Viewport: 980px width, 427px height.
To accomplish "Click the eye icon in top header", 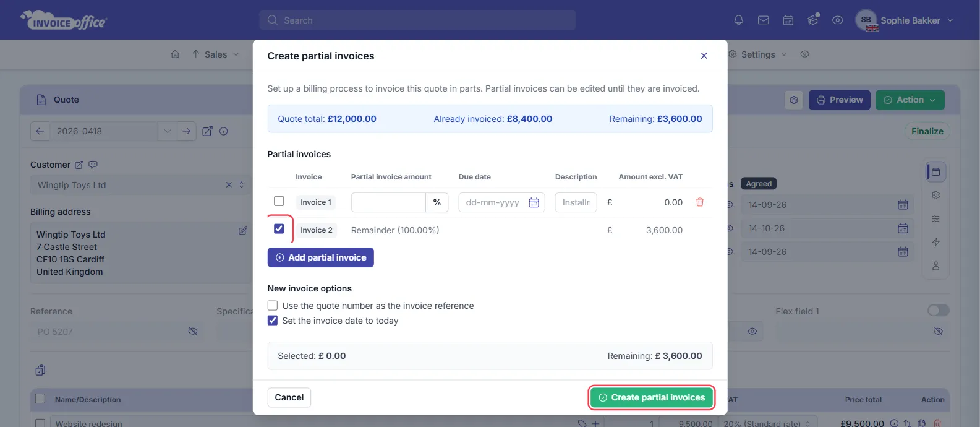I will pyautogui.click(x=838, y=20).
